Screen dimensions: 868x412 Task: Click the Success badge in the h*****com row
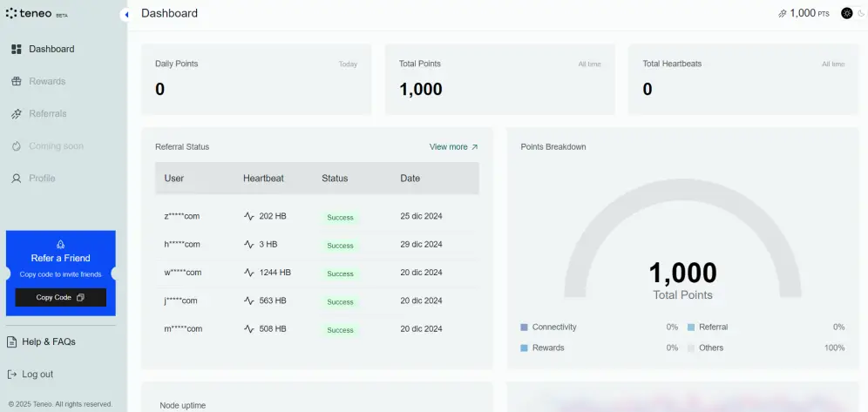point(340,247)
